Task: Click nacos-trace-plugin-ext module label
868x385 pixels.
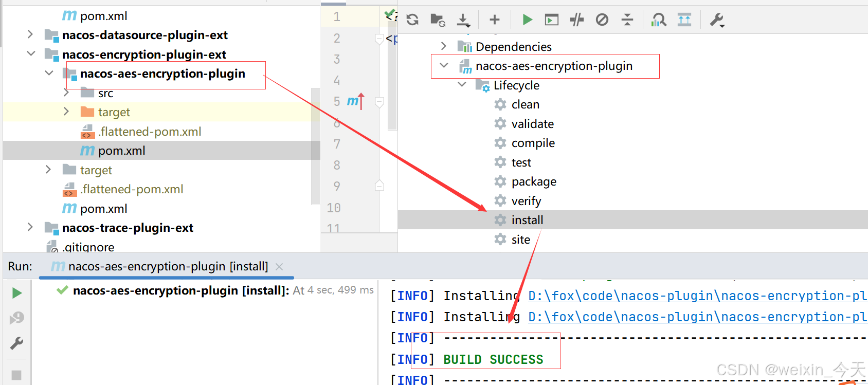Action: click(x=128, y=228)
